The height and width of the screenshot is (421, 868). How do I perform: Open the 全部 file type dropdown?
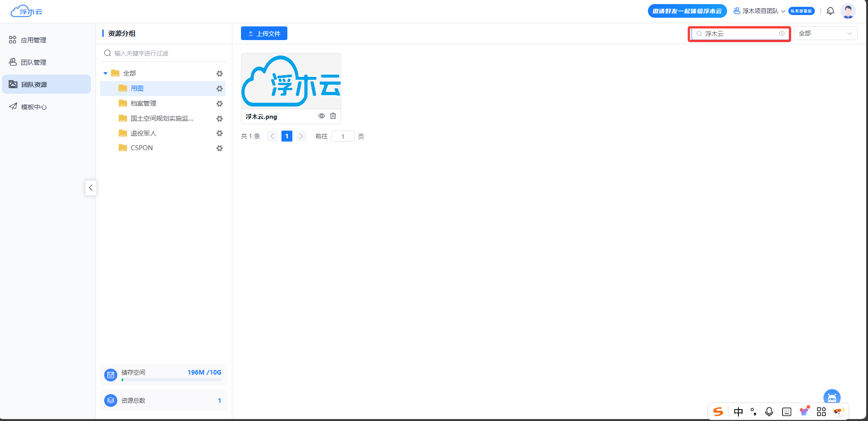coord(825,34)
